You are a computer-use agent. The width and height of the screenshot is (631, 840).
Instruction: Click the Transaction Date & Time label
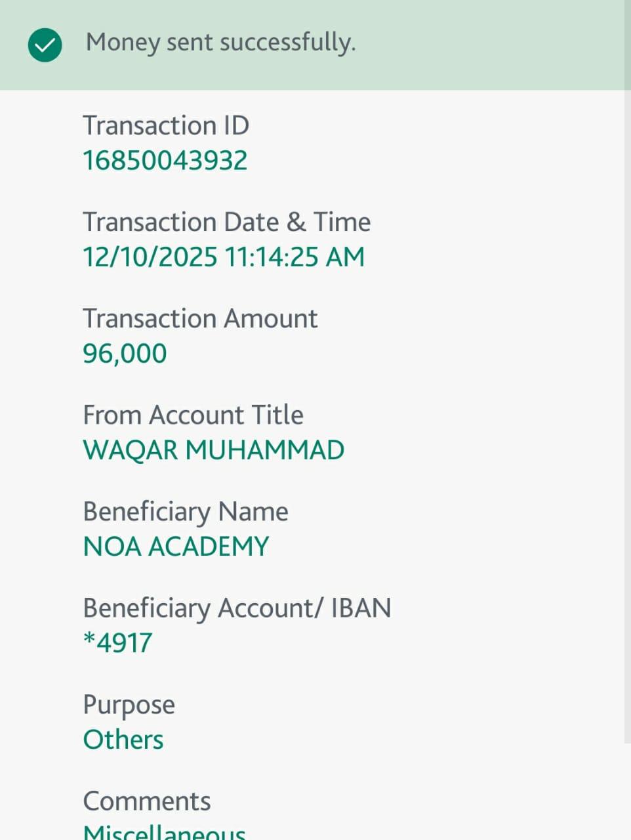pos(226,222)
